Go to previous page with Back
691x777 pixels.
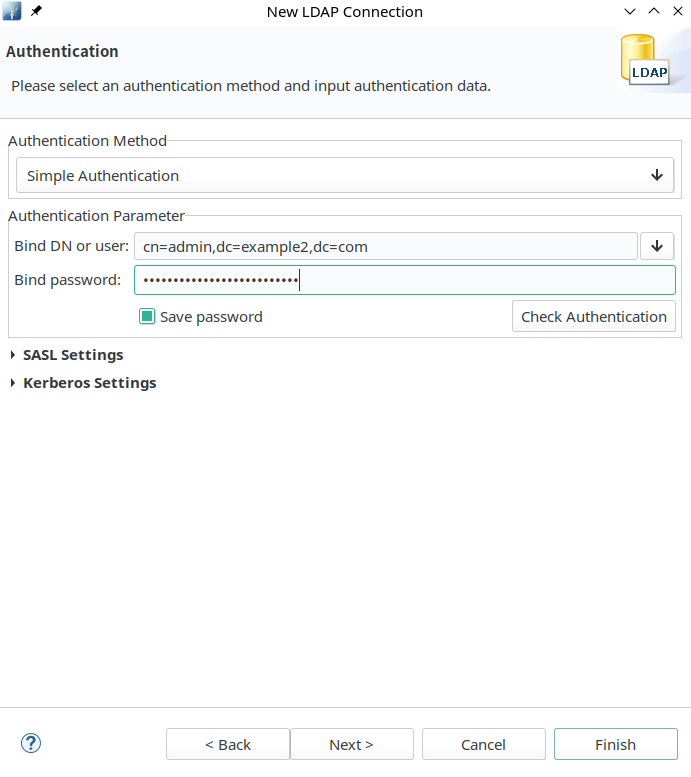[228, 744]
